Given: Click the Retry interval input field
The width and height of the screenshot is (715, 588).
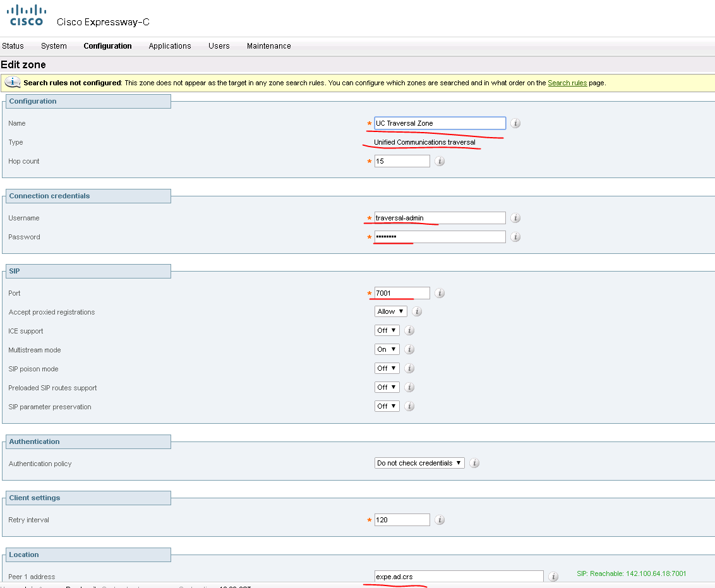Looking at the screenshot, I should (402, 520).
